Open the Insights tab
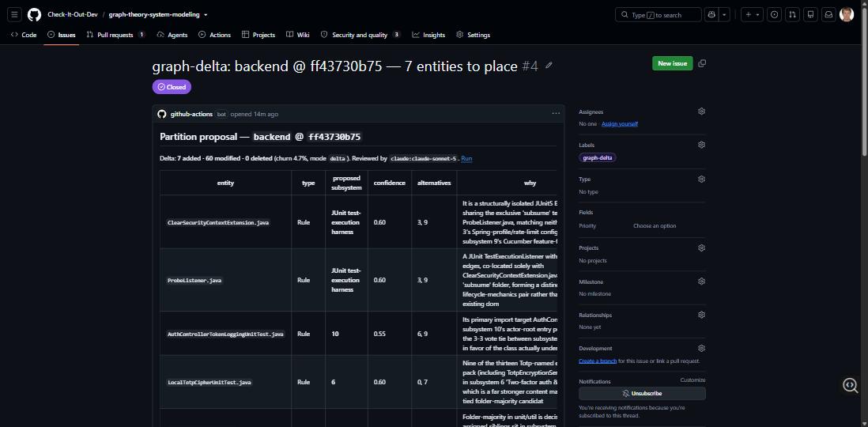Screen dimensions: 868x427 [428, 35]
